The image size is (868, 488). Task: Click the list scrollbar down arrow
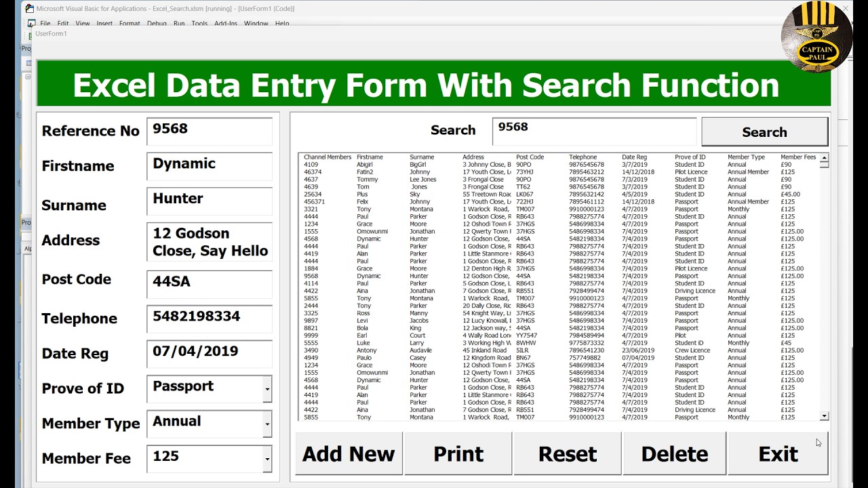(825, 416)
